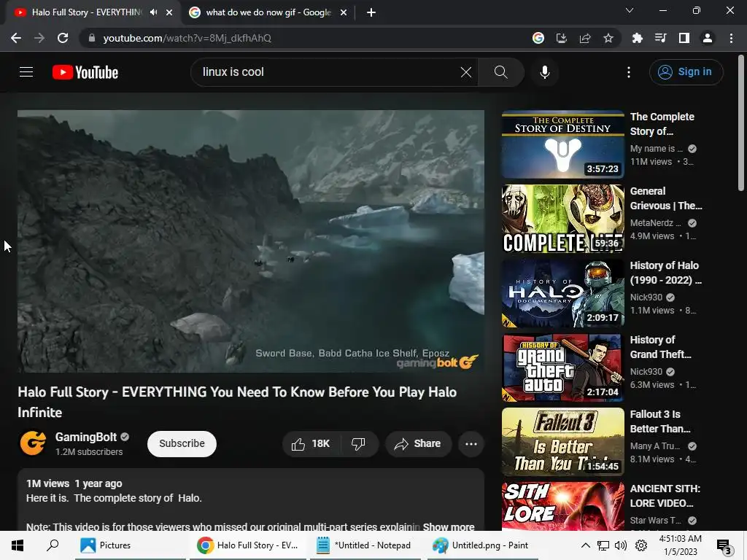Click the address bar URL
The width and height of the screenshot is (747, 560).
[187, 38]
